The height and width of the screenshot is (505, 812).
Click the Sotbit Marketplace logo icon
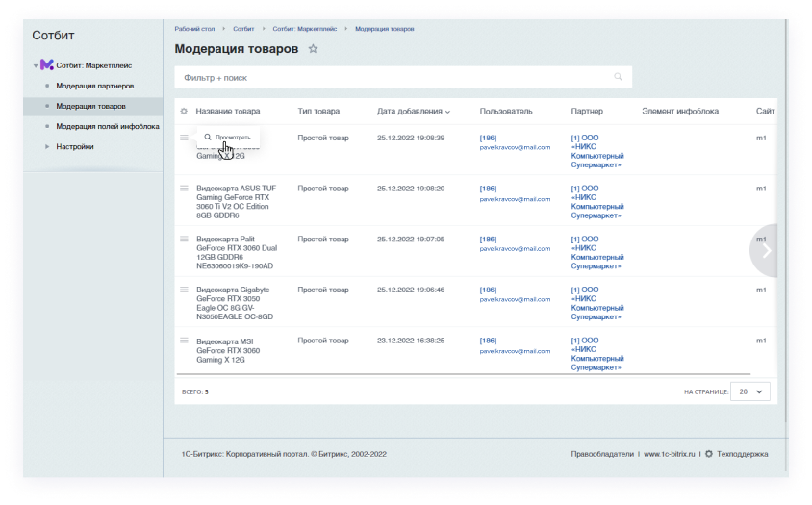pyautogui.click(x=47, y=64)
